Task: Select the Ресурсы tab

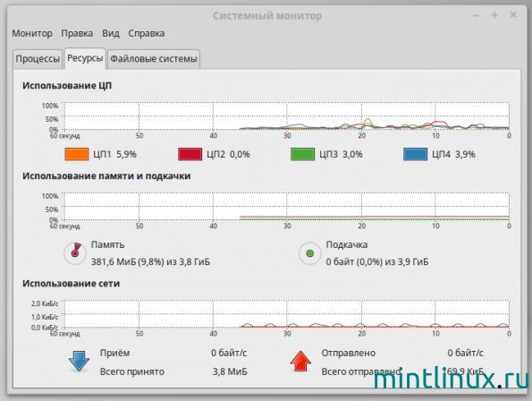Action: tap(85, 58)
